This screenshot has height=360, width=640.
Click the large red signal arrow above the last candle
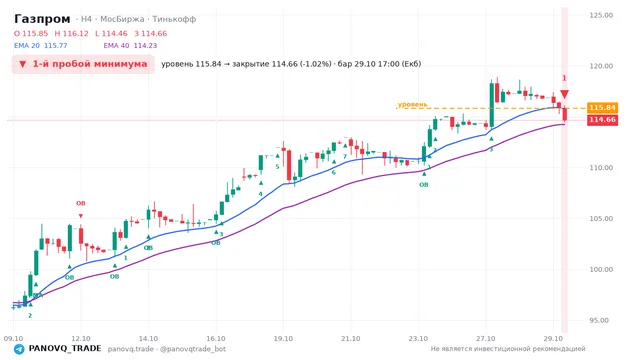[x=564, y=94]
